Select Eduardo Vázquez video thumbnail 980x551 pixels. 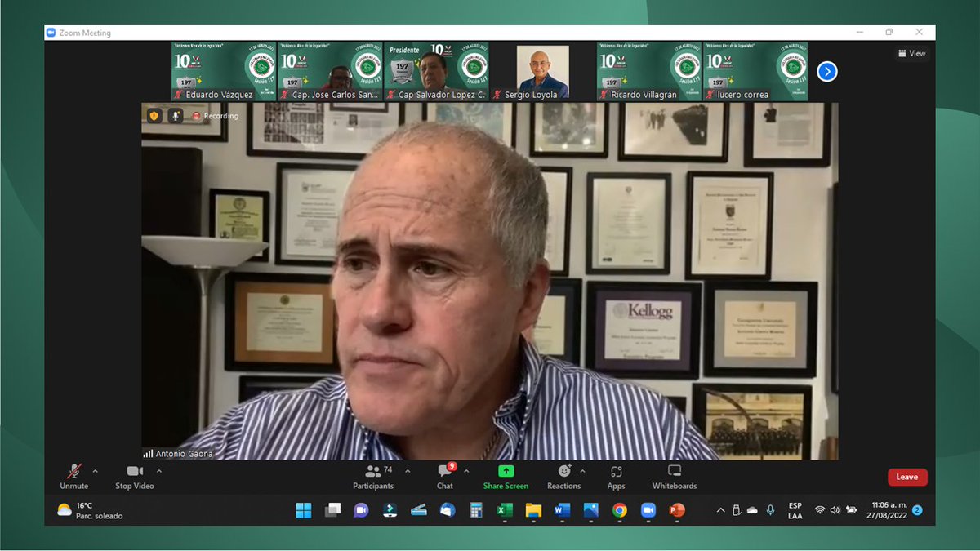(224, 72)
